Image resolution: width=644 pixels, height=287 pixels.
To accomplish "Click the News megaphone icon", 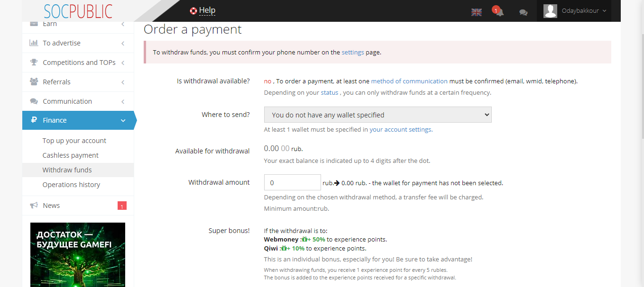I will (x=34, y=206).
